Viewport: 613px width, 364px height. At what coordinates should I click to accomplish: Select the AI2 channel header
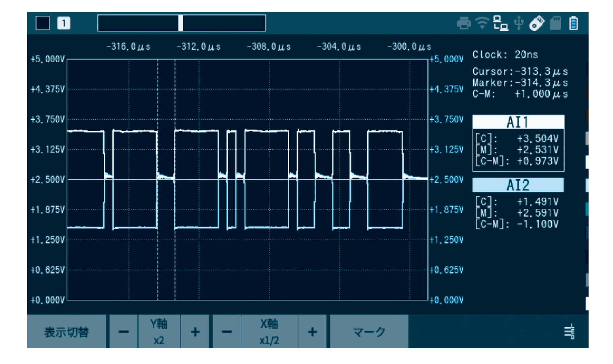[x=518, y=185]
